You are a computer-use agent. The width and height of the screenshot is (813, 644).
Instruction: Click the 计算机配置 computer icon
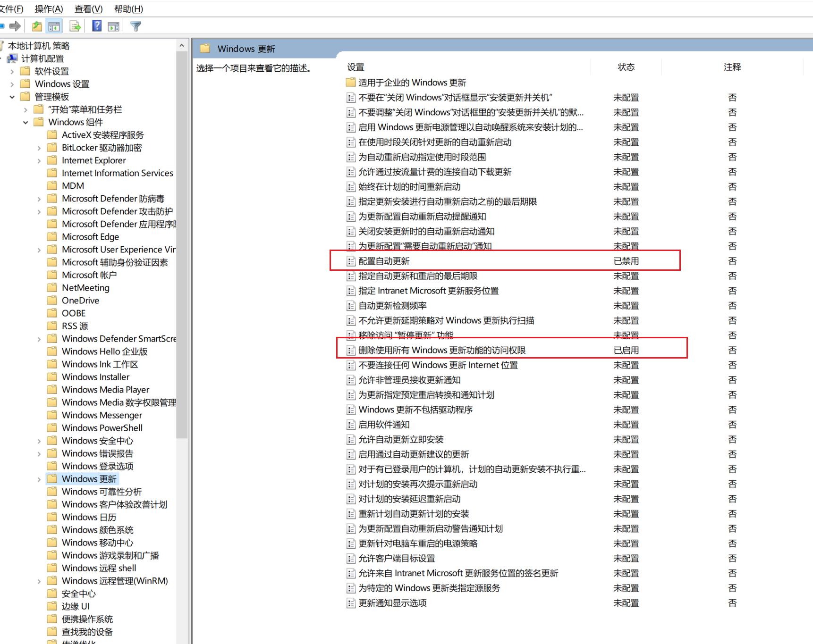(12, 59)
